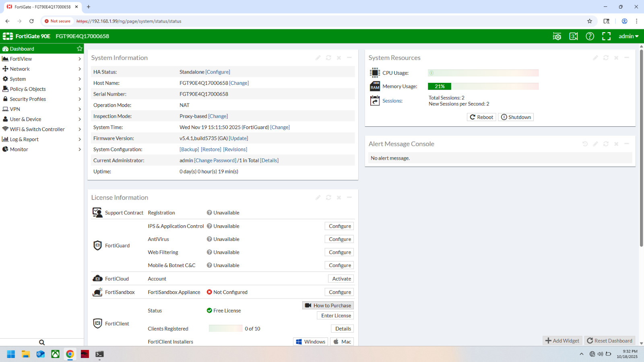Refresh the System Resources widget
This screenshot has width=644, height=362.
pos(606,58)
